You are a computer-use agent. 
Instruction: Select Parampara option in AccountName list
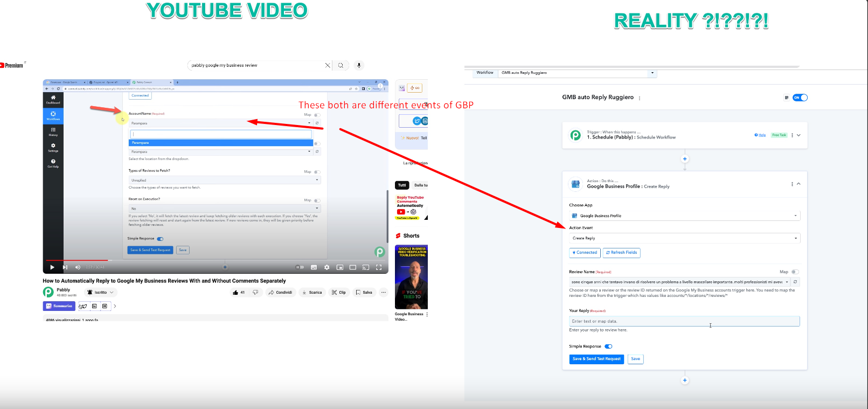221,143
